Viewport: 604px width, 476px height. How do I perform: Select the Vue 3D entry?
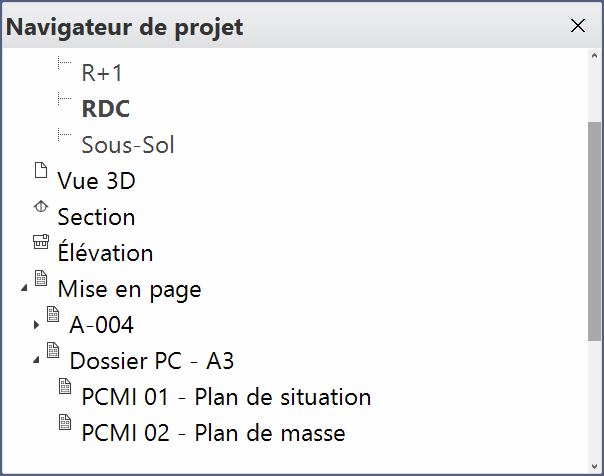click(96, 181)
